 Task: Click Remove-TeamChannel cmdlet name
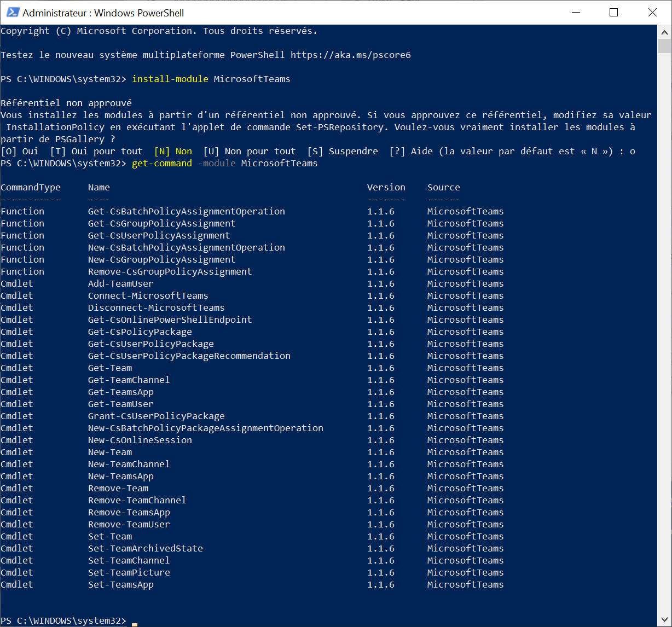[137, 500]
